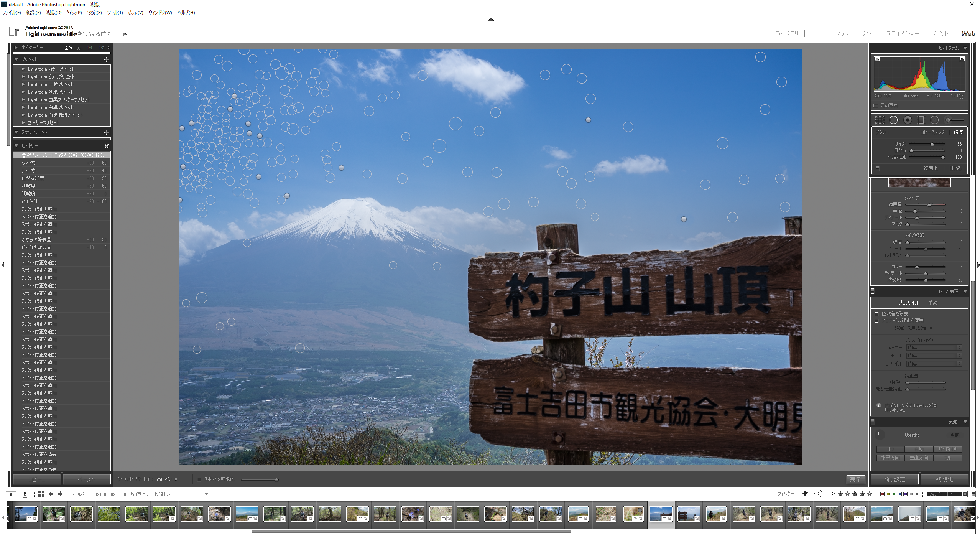980x537 pixels.
Task: Click the 前の設定 button
Action: [x=894, y=479]
